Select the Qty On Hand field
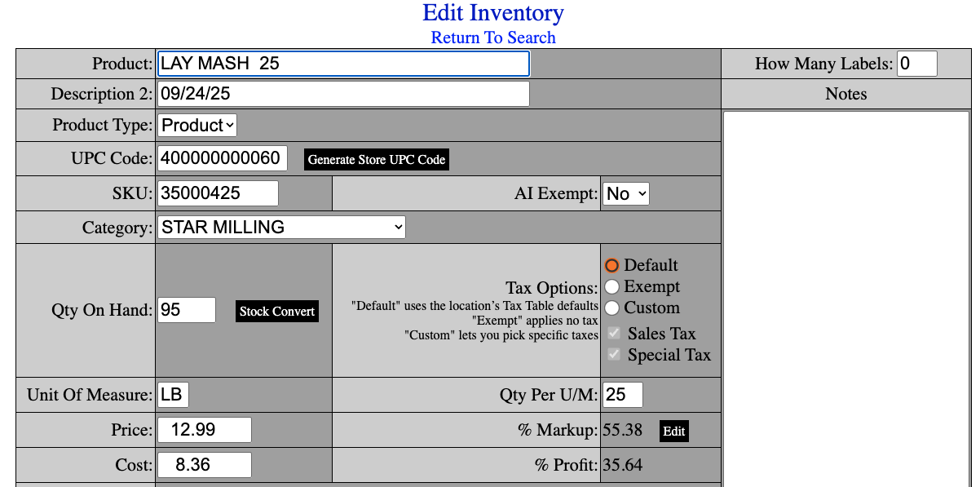The image size is (980, 487). (186, 310)
